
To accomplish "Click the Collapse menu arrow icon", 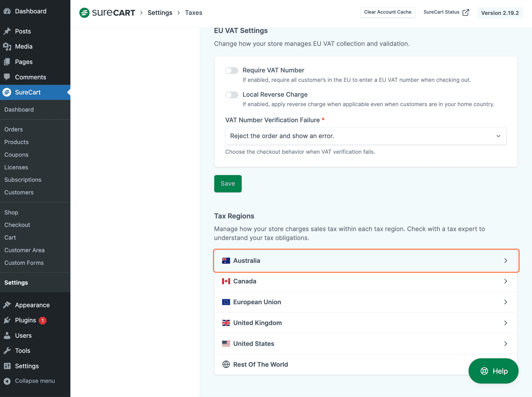I will 7,381.
